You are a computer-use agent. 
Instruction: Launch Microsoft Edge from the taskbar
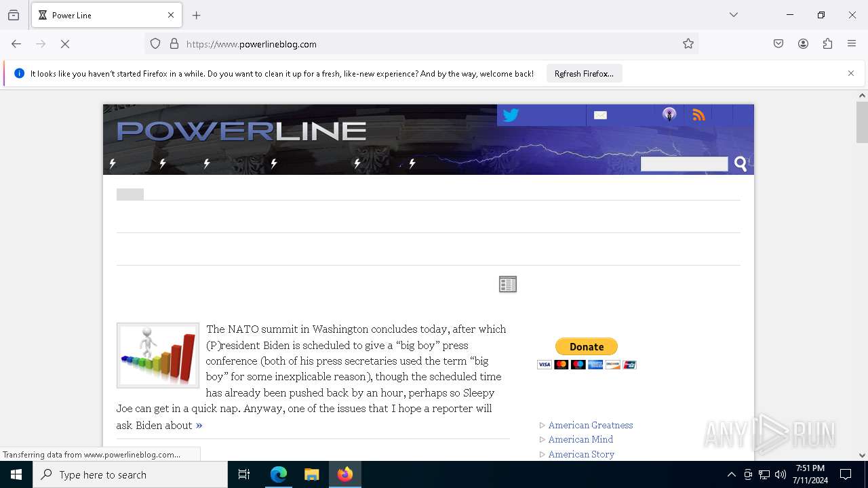(x=279, y=474)
